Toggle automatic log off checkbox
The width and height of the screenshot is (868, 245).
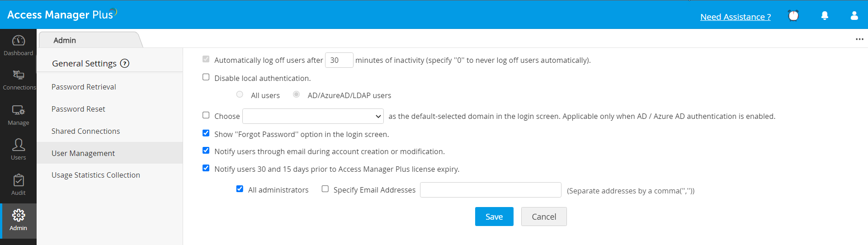(206, 59)
